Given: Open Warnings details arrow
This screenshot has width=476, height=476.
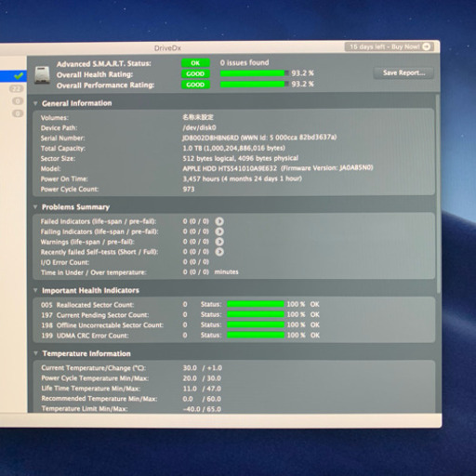Looking at the screenshot, I should 219,242.
